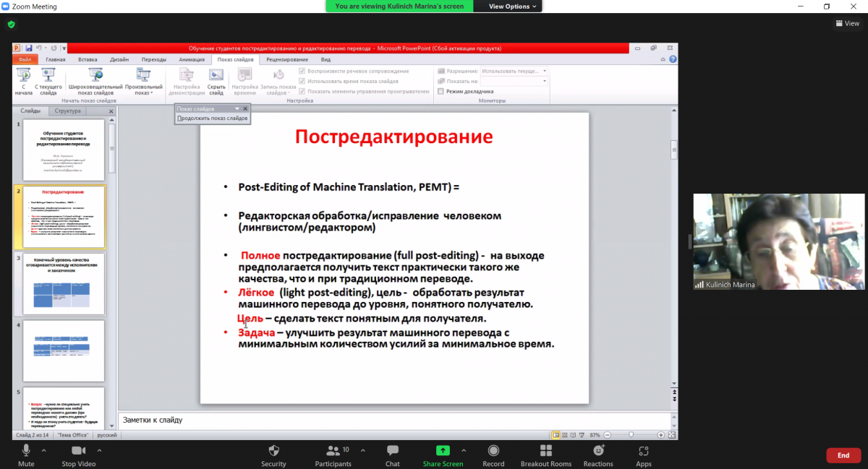
Task: Open the Zoom Security menu
Action: pyautogui.click(x=273, y=455)
